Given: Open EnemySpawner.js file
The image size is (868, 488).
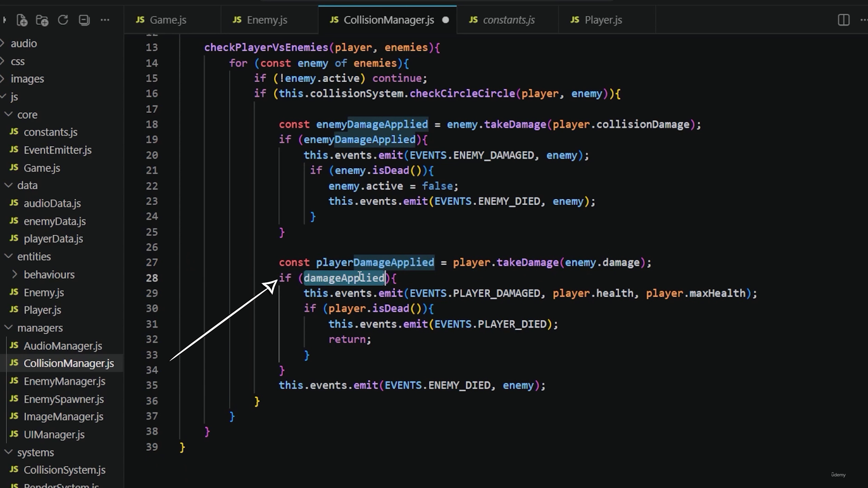Looking at the screenshot, I should tap(64, 399).
